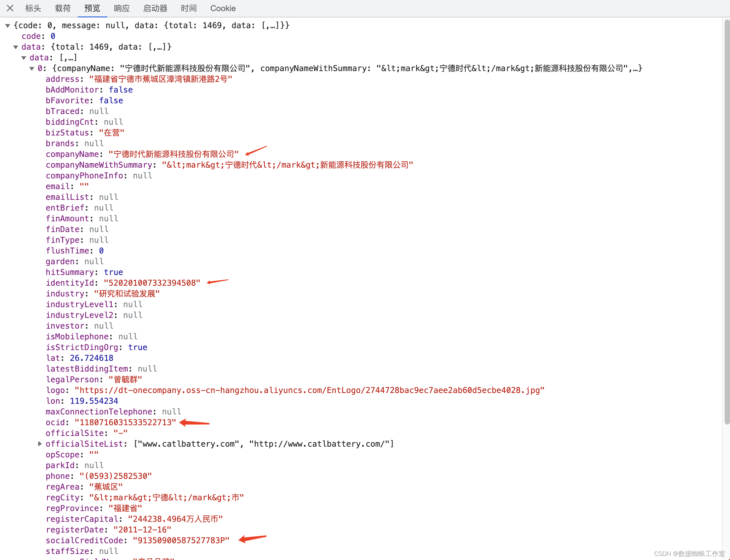Select the companyPhoneInfo null row
The width and height of the screenshot is (730, 560).
click(x=99, y=176)
